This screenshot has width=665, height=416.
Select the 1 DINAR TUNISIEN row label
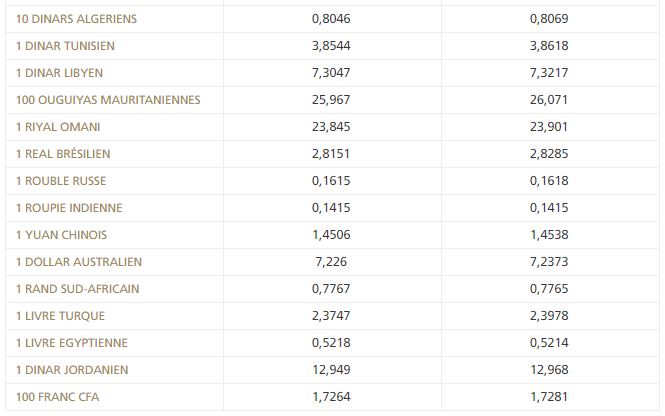tap(65, 46)
